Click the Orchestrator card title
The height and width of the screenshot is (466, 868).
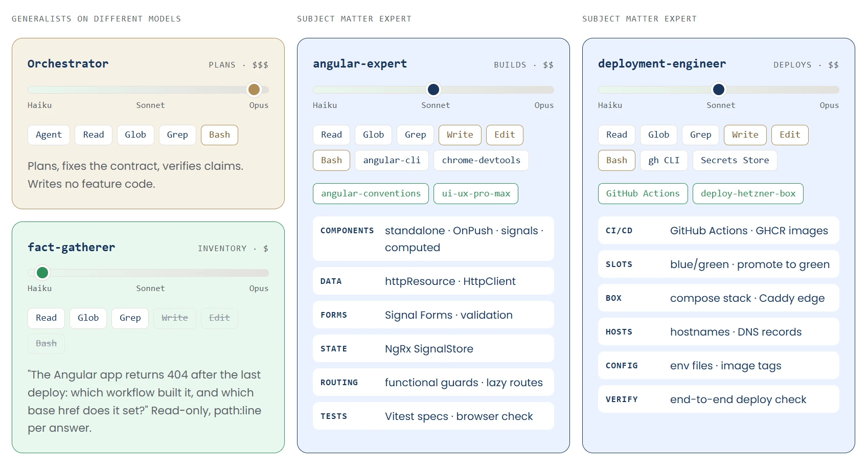coord(68,64)
